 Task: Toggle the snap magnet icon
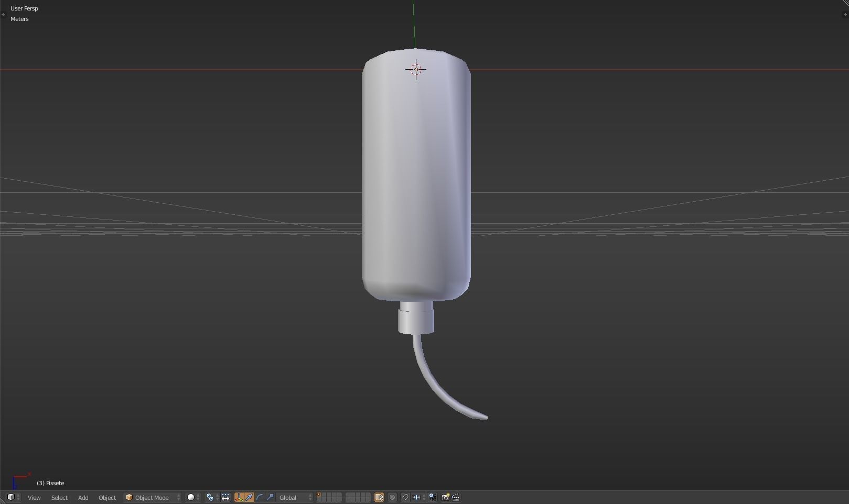click(405, 497)
